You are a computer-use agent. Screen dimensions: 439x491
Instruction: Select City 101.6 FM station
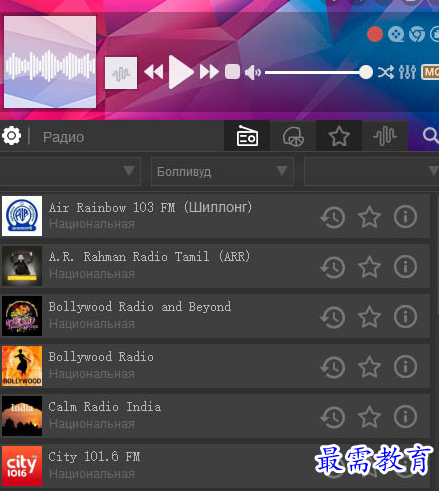[215, 466]
